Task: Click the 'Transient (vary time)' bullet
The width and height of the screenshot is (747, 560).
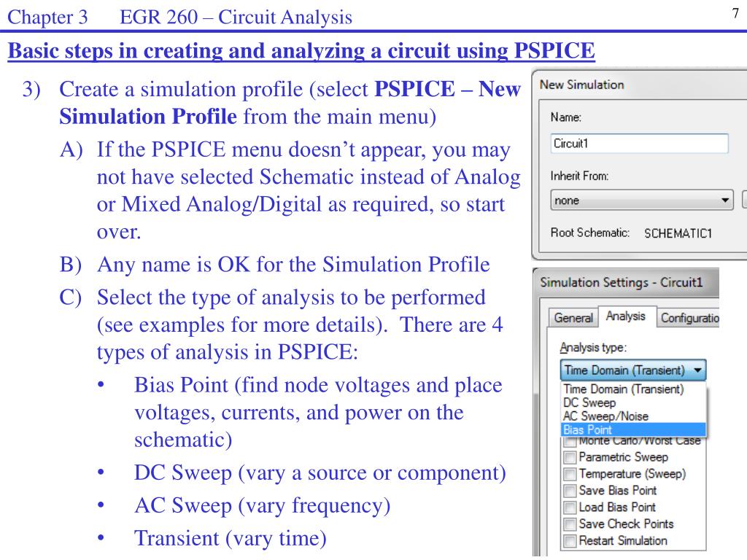Action: pyautogui.click(x=230, y=538)
